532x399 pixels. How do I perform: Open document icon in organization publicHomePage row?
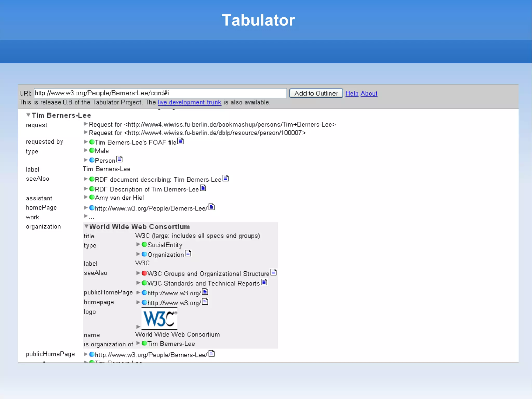pyautogui.click(x=205, y=292)
